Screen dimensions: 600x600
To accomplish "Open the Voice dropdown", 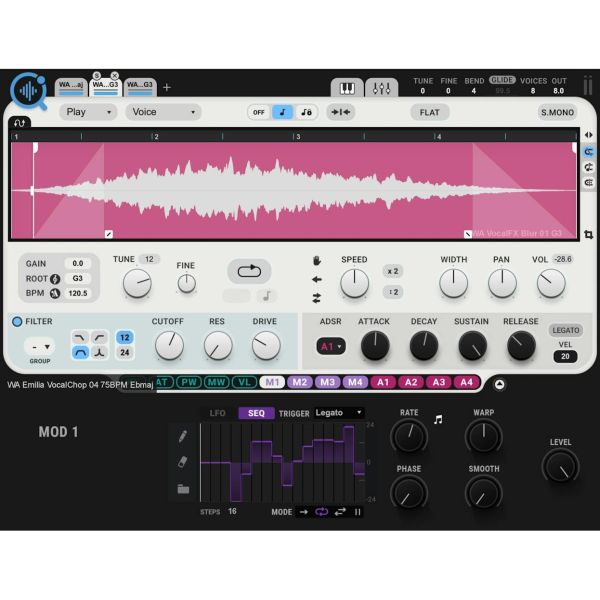I will (x=163, y=112).
